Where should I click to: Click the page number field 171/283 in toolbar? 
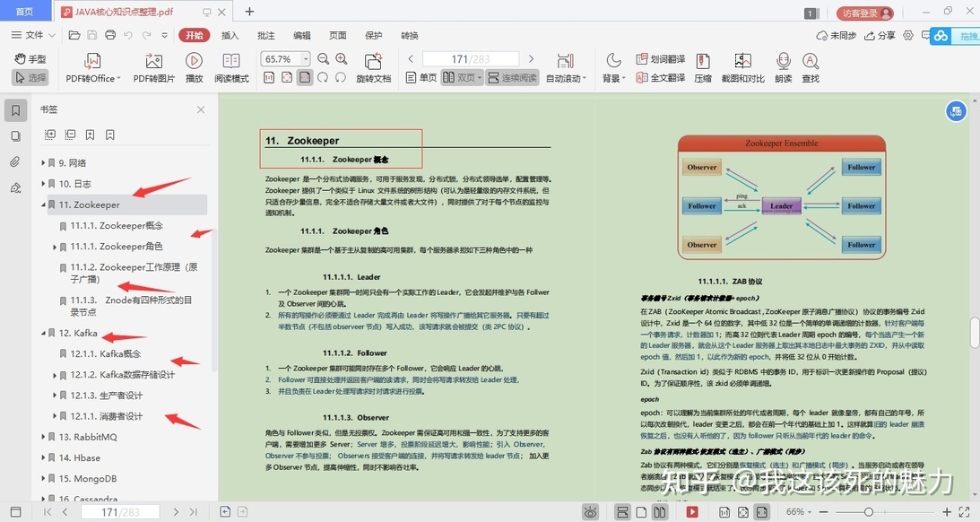click(471, 59)
